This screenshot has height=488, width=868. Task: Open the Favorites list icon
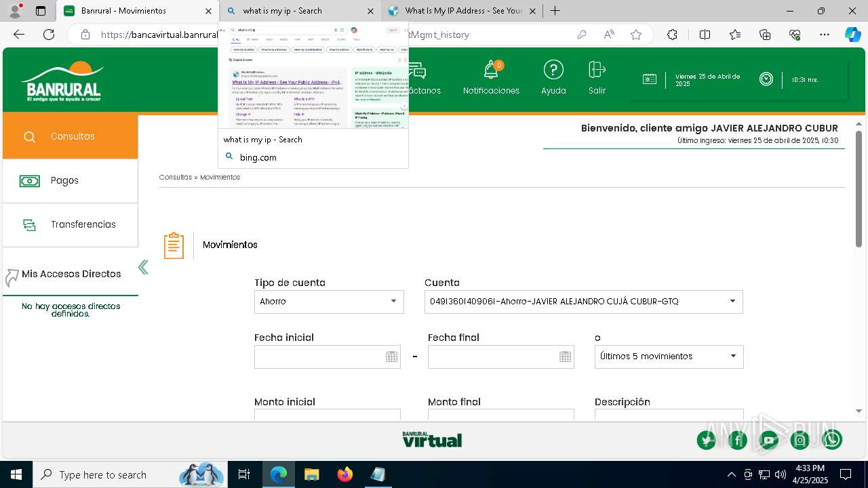coord(735,35)
